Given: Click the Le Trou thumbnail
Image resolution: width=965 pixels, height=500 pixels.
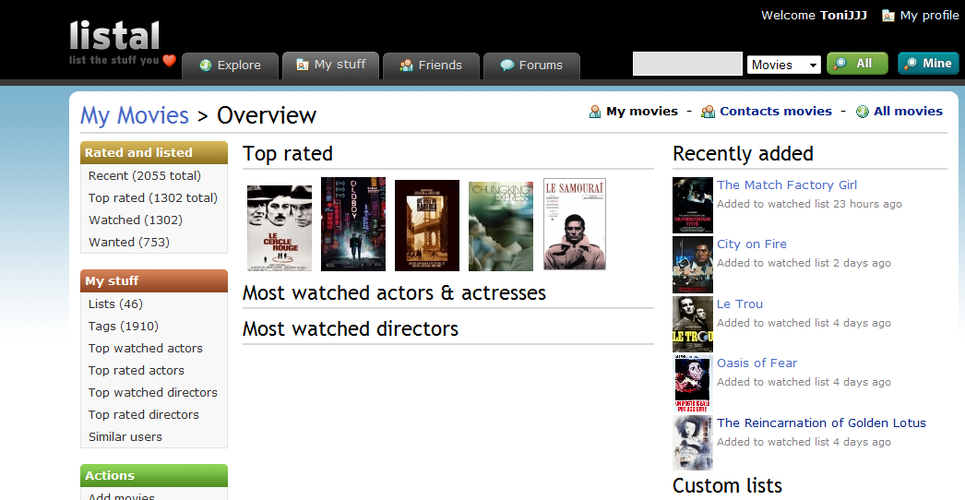Looking at the screenshot, I should (x=692, y=324).
